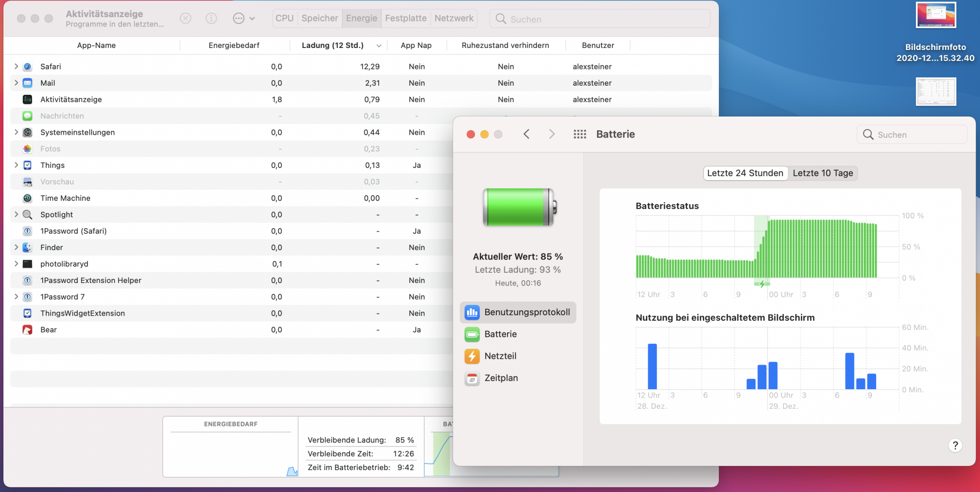
Task: Click the Spotlight magnifier icon in the list
Action: [x=27, y=214]
